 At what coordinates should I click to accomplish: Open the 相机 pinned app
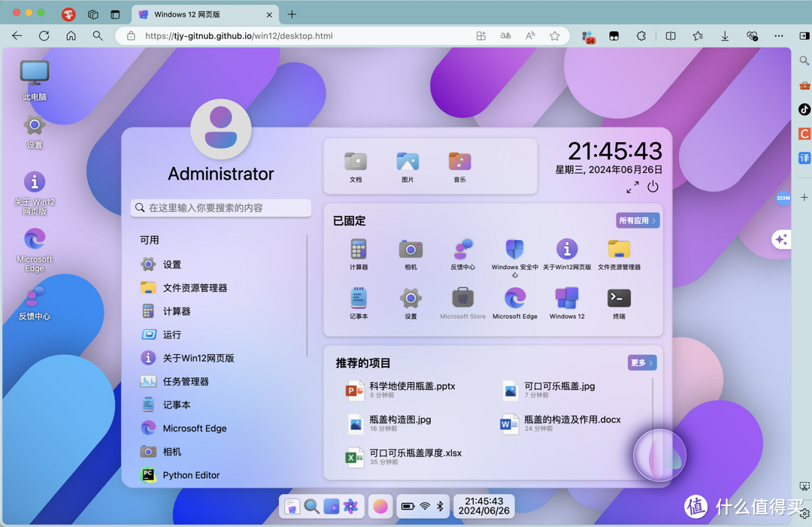411,254
